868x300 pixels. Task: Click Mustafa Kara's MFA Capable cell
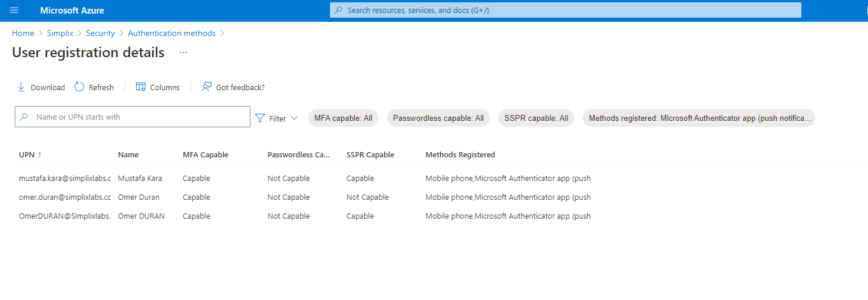click(196, 179)
